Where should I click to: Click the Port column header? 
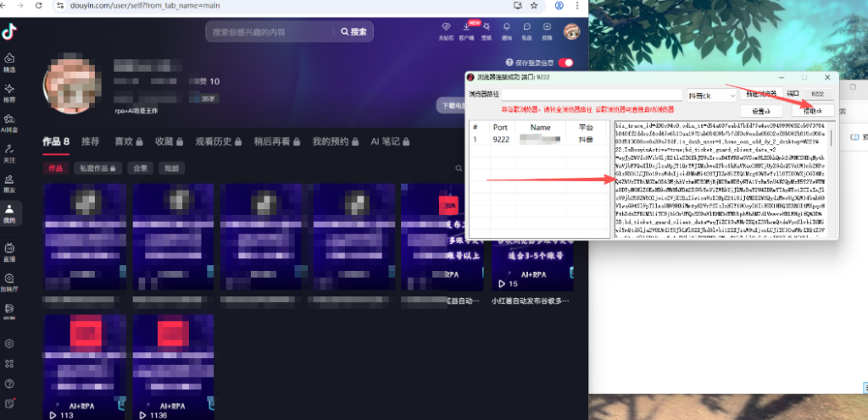tap(500, 127)
